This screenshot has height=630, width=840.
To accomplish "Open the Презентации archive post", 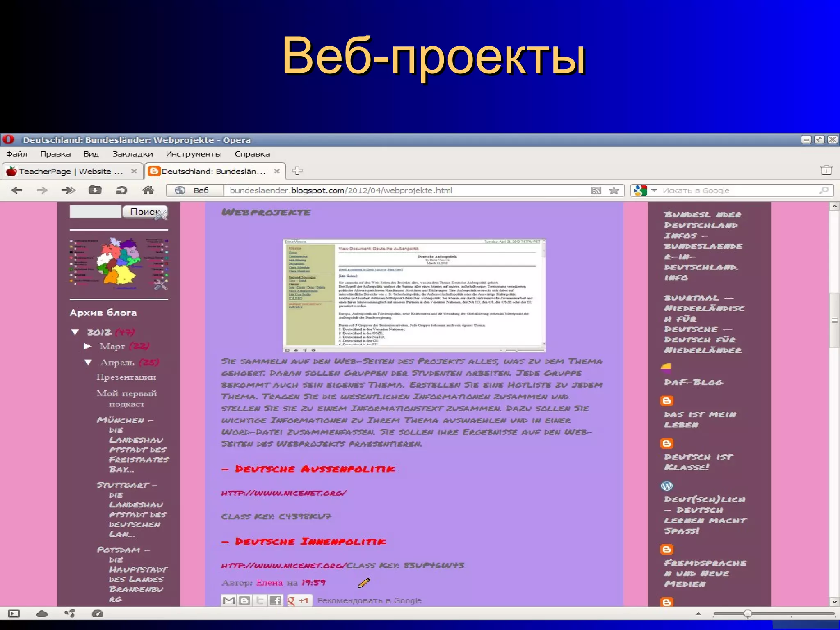I will click(x=126, y=377).
